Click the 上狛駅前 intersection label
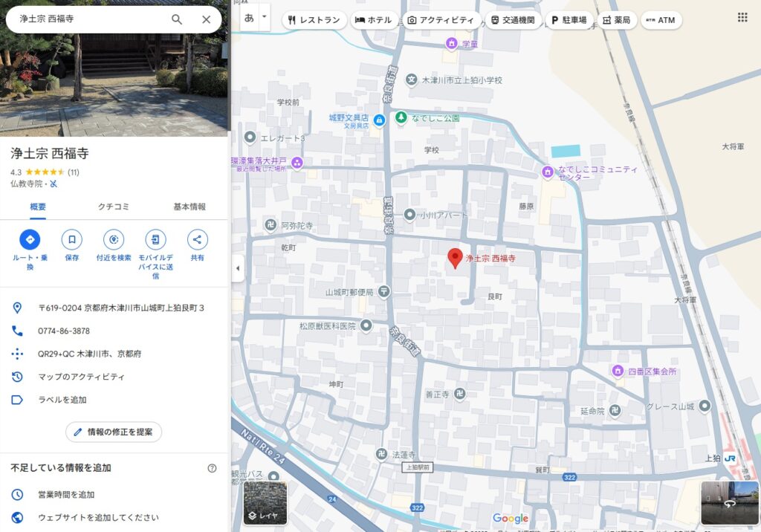 point(418,467)
